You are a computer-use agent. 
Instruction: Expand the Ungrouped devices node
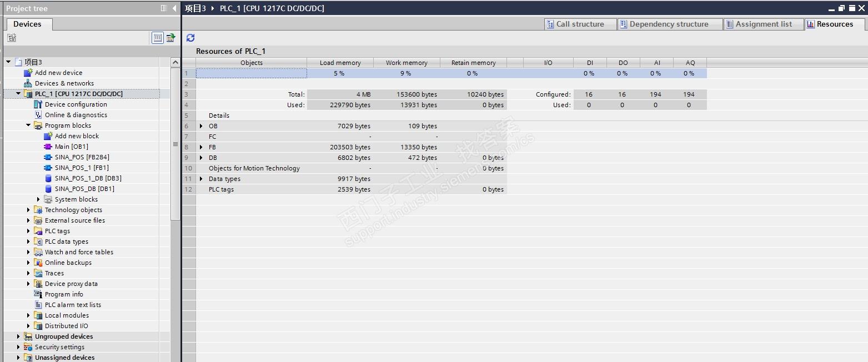click(18, 336)
